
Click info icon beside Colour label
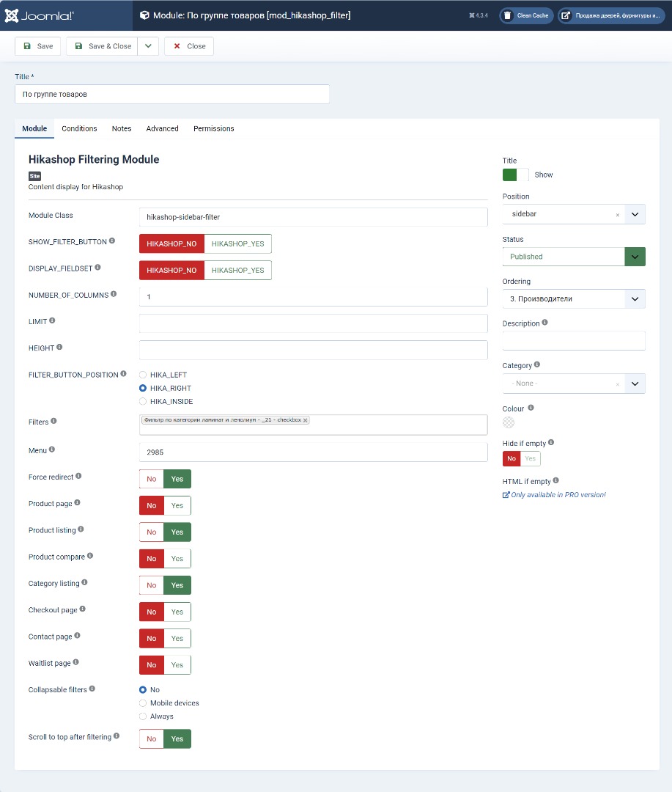531,408
